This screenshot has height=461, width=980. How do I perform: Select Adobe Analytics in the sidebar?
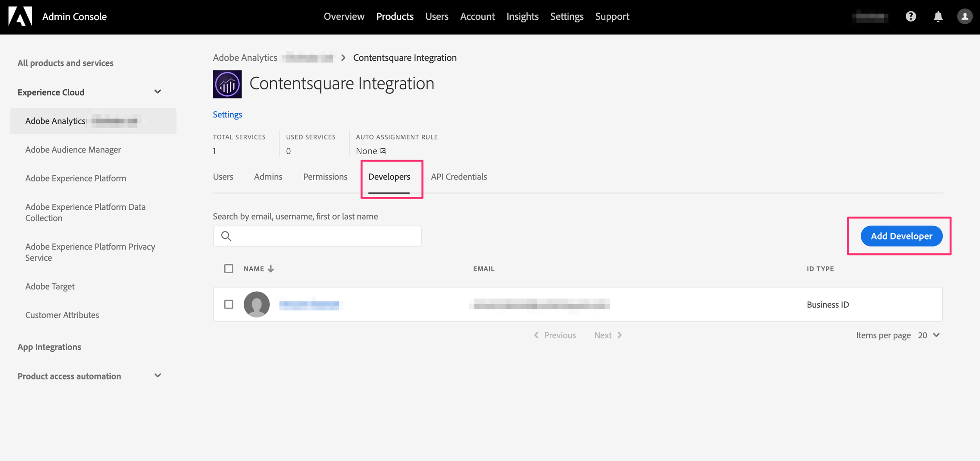93,121
